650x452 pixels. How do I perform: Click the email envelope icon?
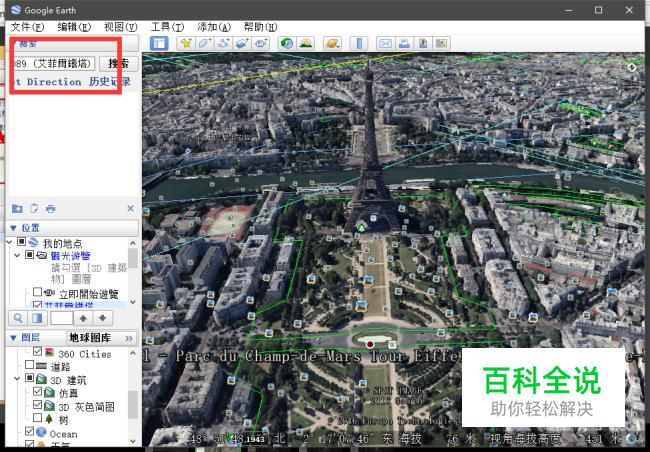pyautogui.click(x=386, y=43)
